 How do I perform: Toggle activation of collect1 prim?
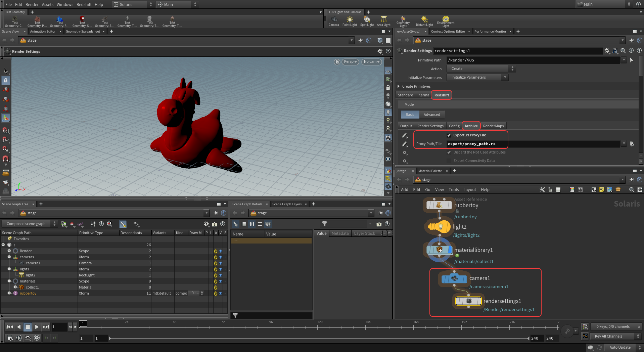pos(216,288)
